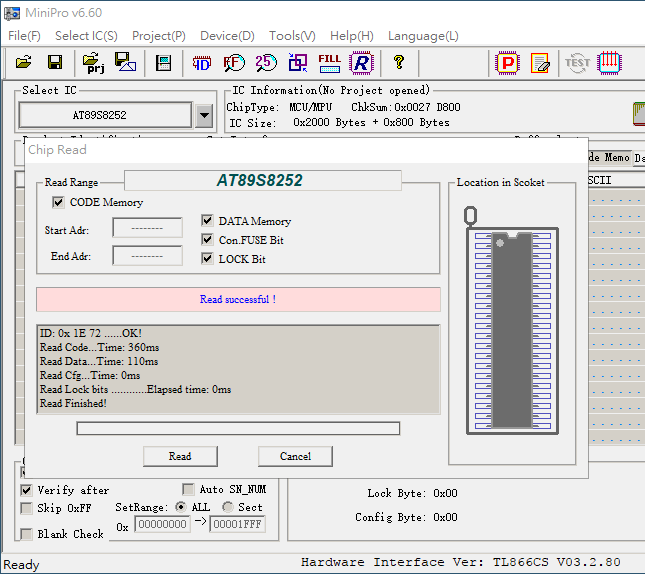
Task: Select the Sect SetRange radio button
Action: pyautogui.click(x=228, y=507)
